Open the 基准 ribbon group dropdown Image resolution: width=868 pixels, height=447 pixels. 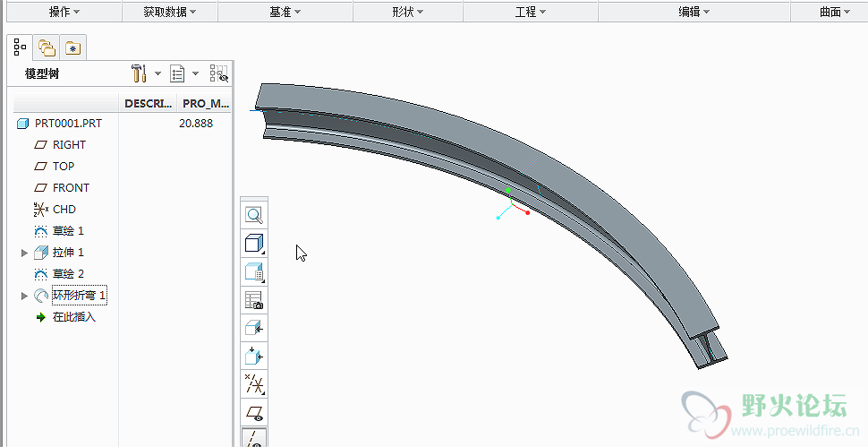285,12
